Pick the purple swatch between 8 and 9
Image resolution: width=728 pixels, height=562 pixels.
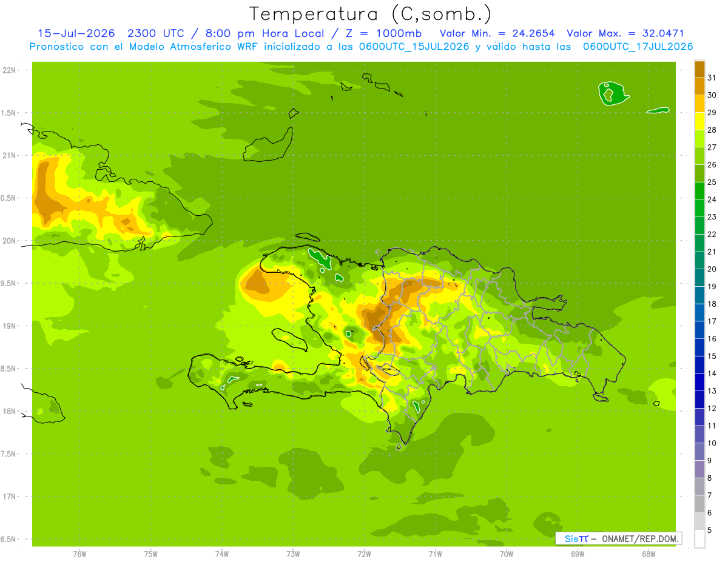(699, 469)
